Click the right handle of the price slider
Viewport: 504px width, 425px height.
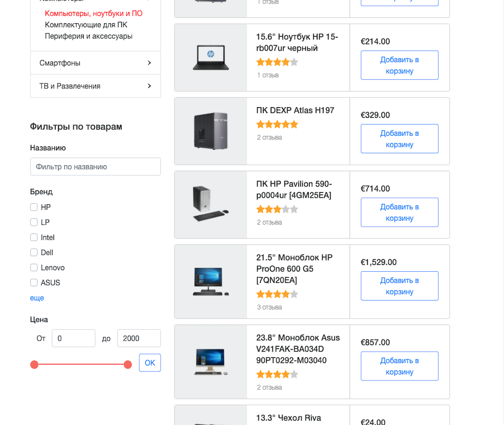click(128, 365)
